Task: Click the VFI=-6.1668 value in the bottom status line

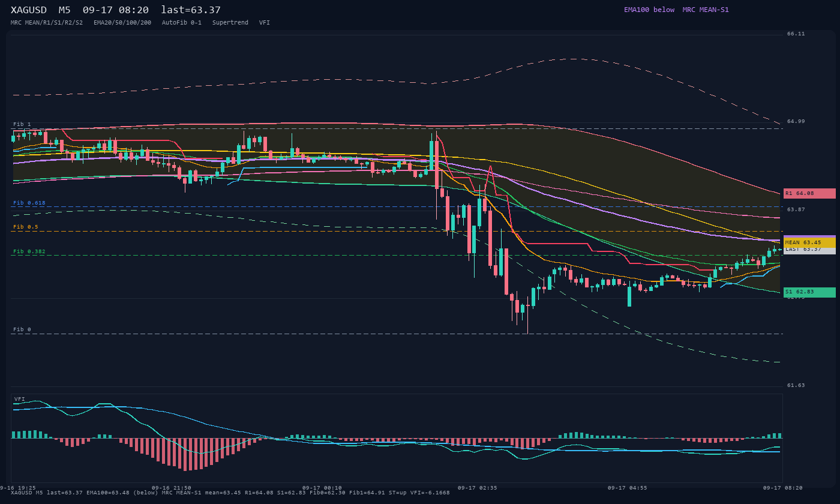Action: [x=430, y=493]
